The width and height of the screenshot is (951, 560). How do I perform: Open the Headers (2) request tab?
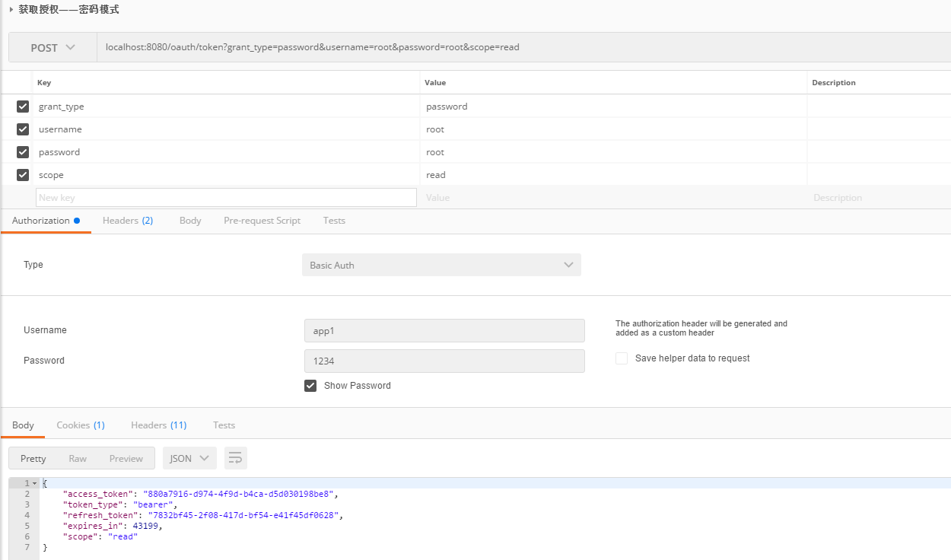click(x=127, y=220)
